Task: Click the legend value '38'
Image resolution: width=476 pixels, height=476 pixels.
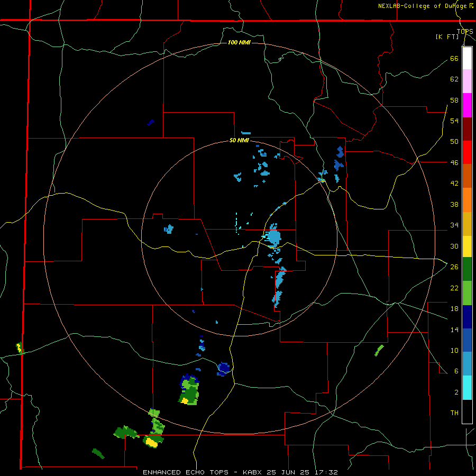Action: [x=454, y=204]
